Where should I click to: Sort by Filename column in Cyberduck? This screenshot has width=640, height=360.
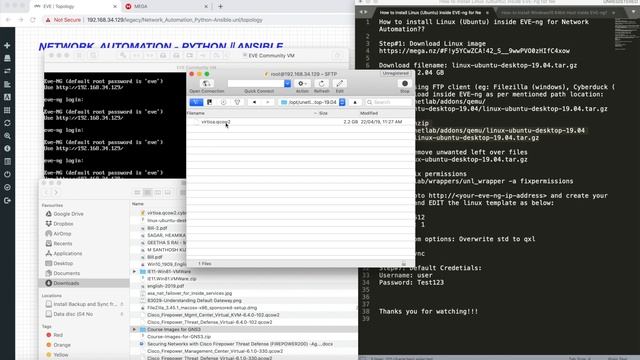(196, 113)
